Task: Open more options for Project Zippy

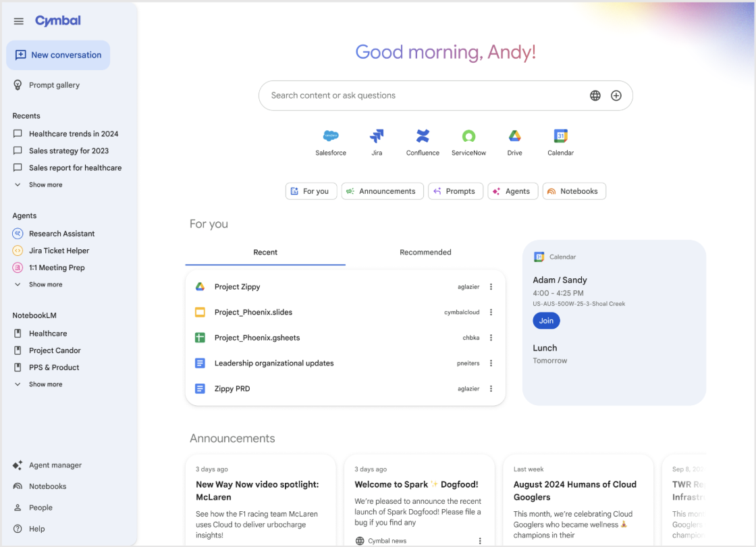Action: coord(491,286)
